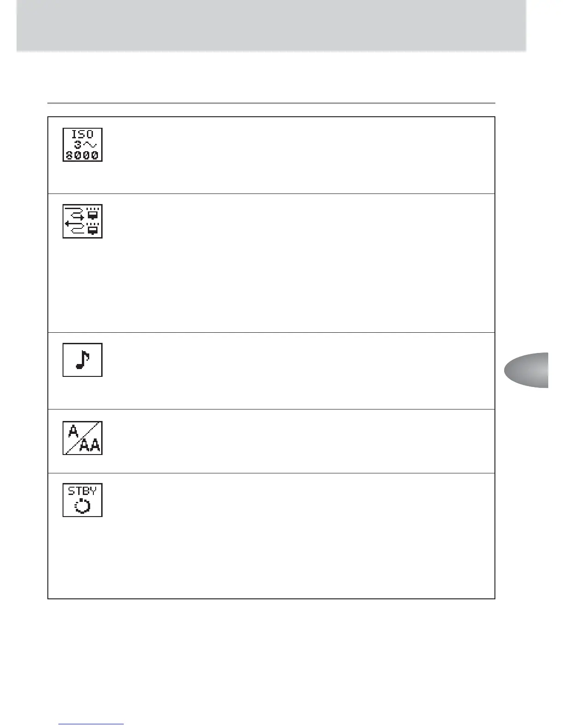Select the musical note sound icon
Image resolution: width=563 pixels, height=728 pixels.
82,360
